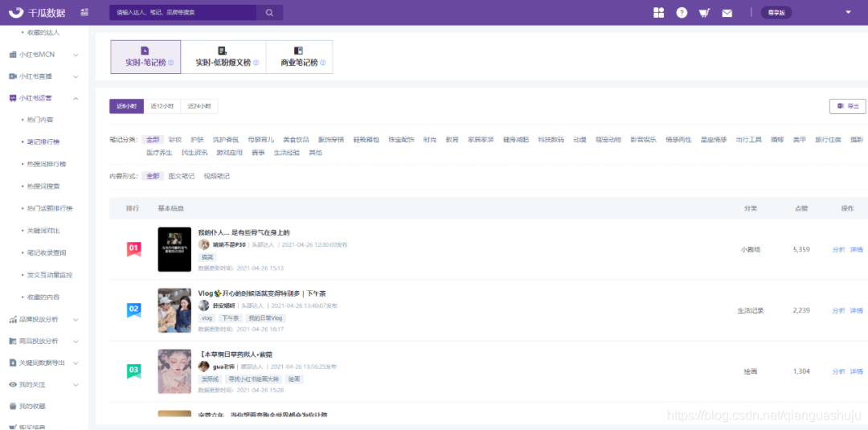Select 全部 in the 笔记分类 filter row
The width and height of the screenshot is (868, 430).
153,140
